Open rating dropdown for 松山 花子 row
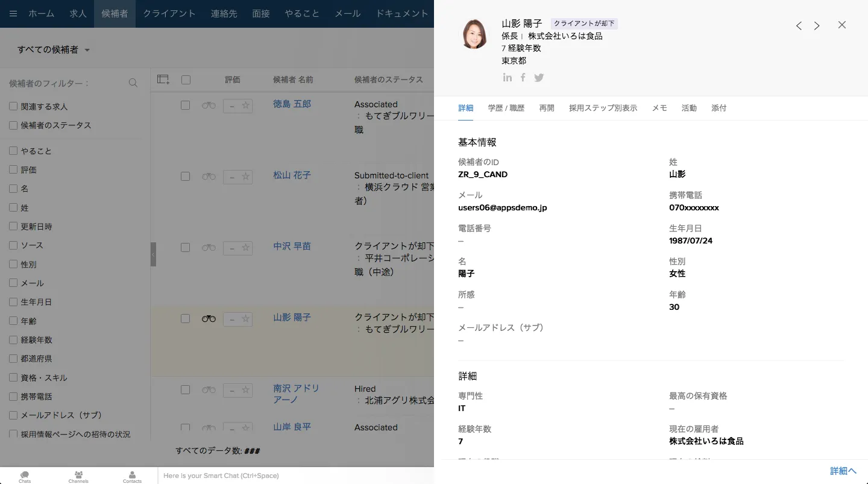868x484 pixels. pyautogui.click(x=231, y=177)
